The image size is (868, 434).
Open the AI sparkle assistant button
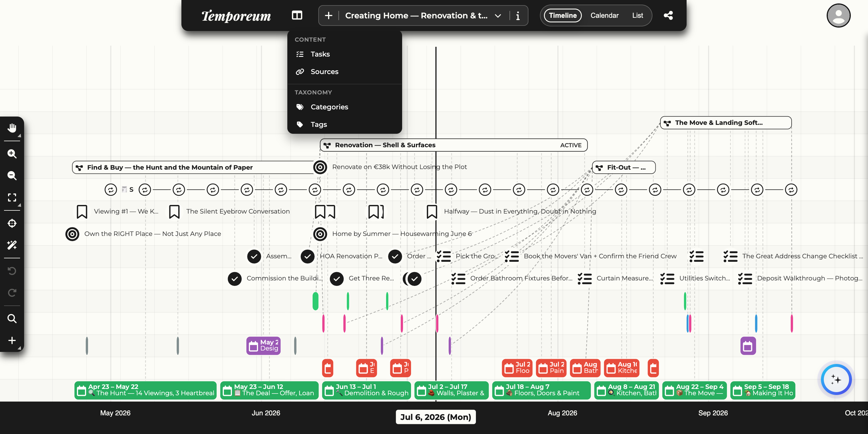tap(836, 380)
